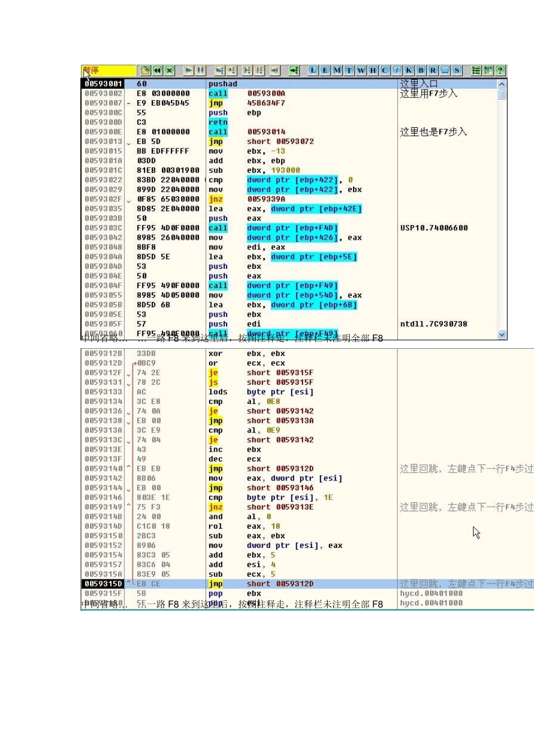Open Threads window with T button
This screenshot has height=756, width=534.
[x=349, y=70]
